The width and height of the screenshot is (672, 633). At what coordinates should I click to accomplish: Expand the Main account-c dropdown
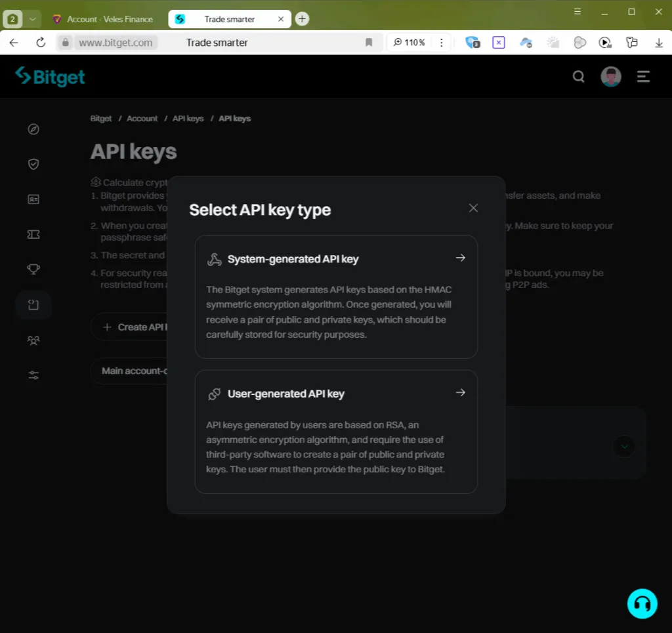point(135,371)
